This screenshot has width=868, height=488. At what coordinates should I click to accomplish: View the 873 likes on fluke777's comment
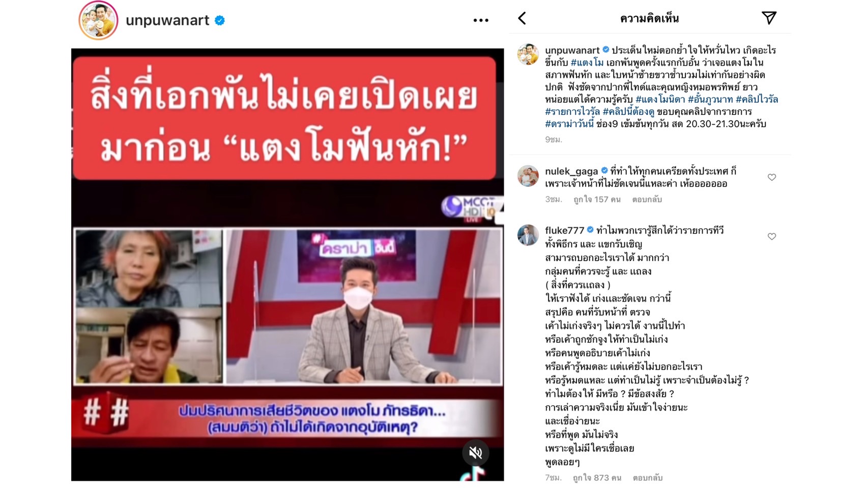point(597,478)
